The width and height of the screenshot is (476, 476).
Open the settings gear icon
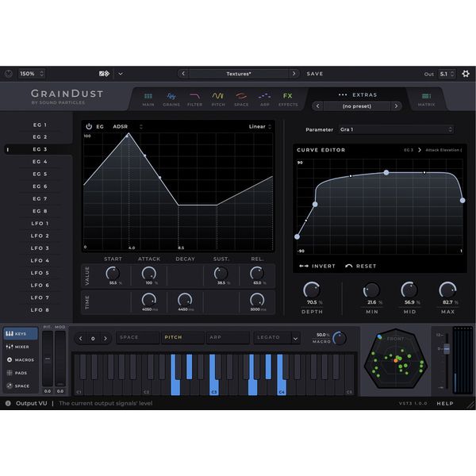[x=466, y=74]
